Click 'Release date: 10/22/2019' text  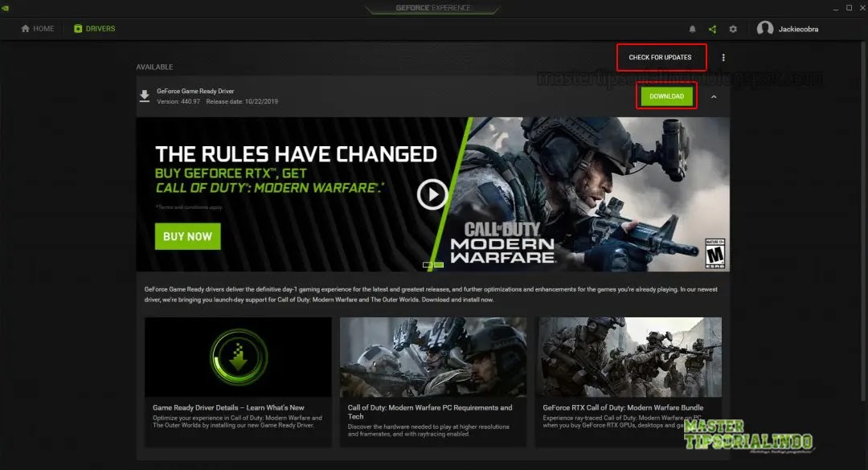click(242, 102)
